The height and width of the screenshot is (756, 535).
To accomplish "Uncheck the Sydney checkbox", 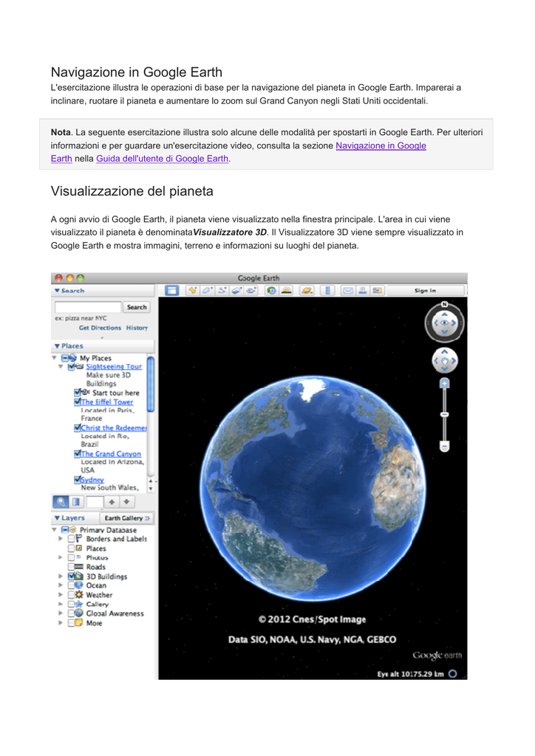I will coord(78,480).
